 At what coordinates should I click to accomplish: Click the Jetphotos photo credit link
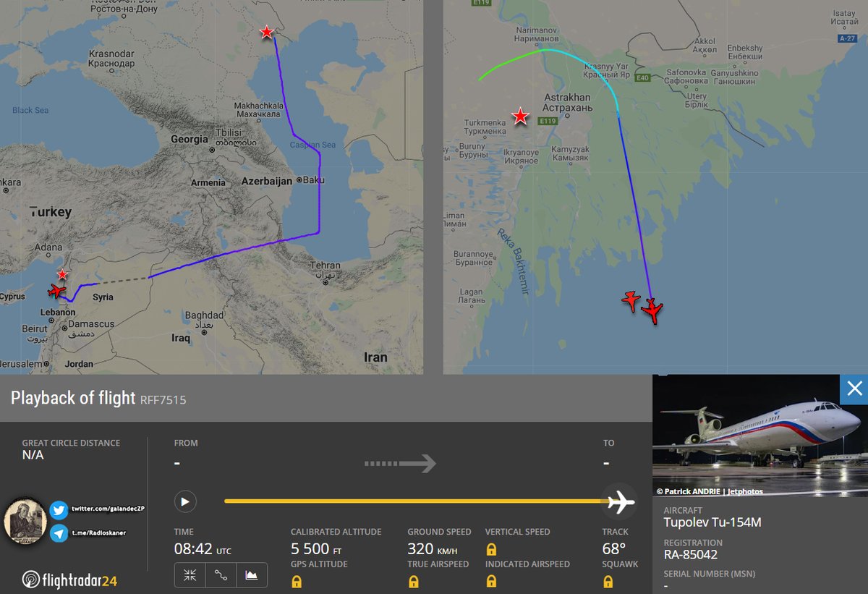740,491
